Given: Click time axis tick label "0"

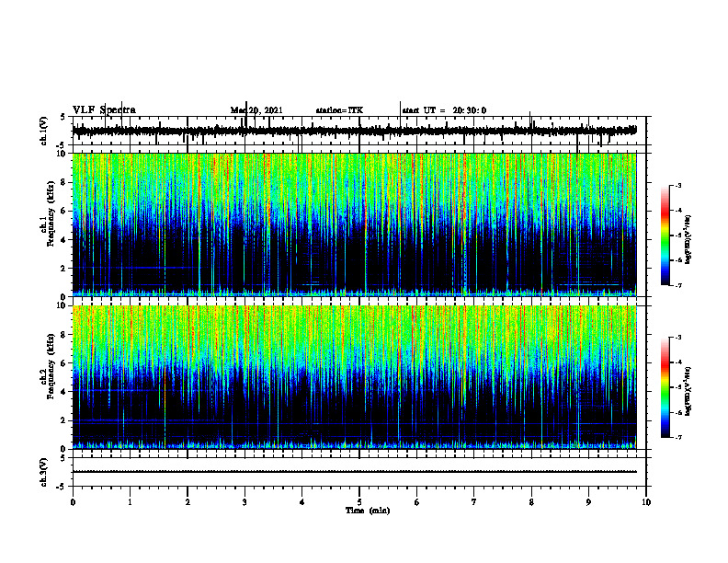Looking at the screenshot, I should click(73, 502).
